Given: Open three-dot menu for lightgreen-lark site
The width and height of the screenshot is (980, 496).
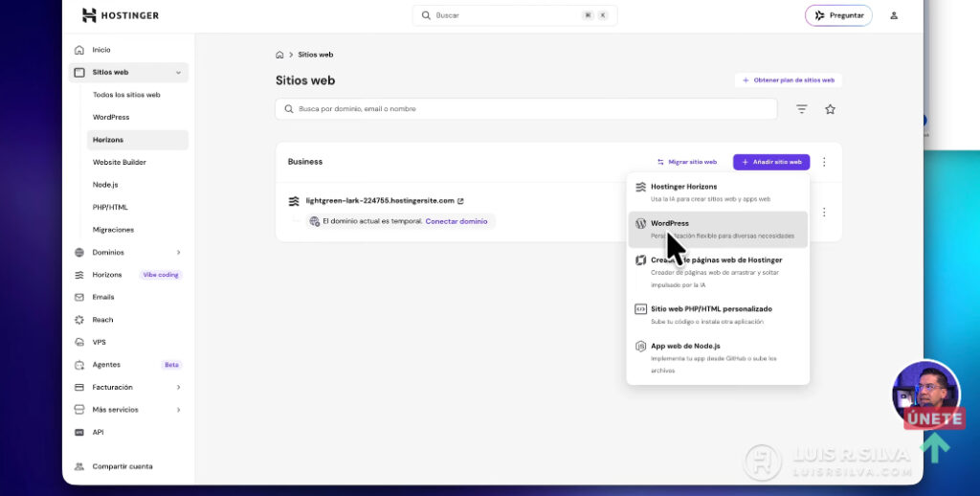Looking at the screenshot, I should point(824,213).
